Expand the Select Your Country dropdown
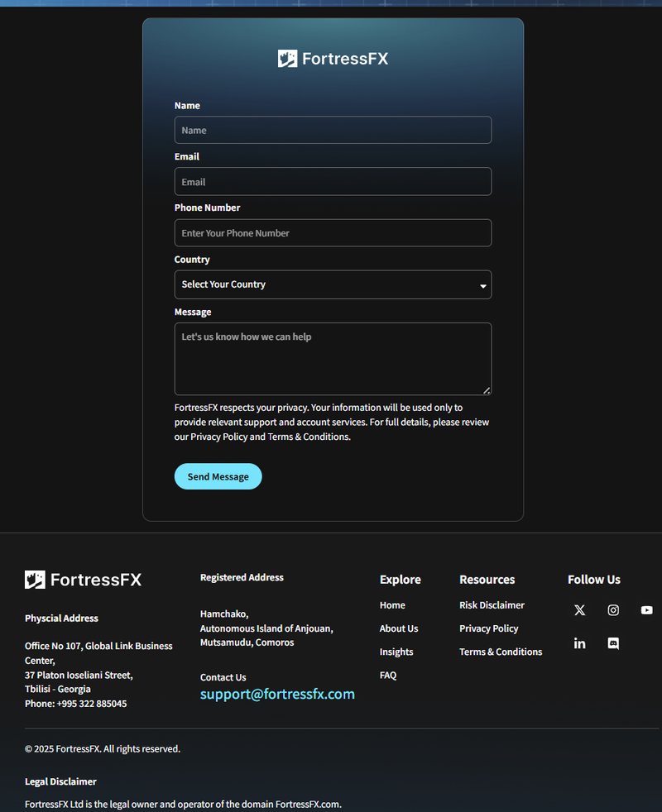This screenshot has height=812, width=662. (x=333, y=284)
